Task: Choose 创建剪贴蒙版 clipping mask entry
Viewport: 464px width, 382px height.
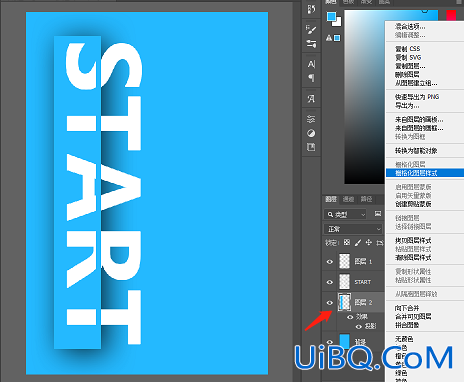Action: [x=413, y=204]
